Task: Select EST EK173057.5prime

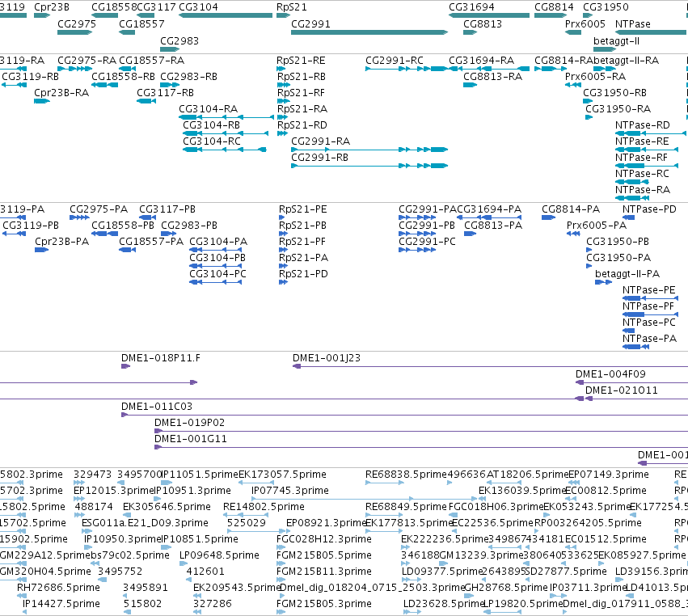Action: pyautogui.click(x=256, y=483)
